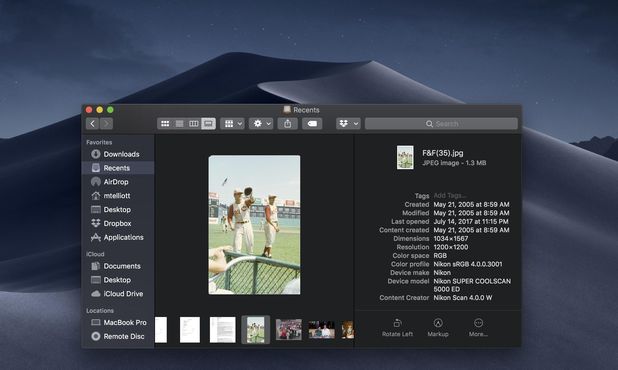Open Dropbox folder in sidebar

(x=118, y=223)
